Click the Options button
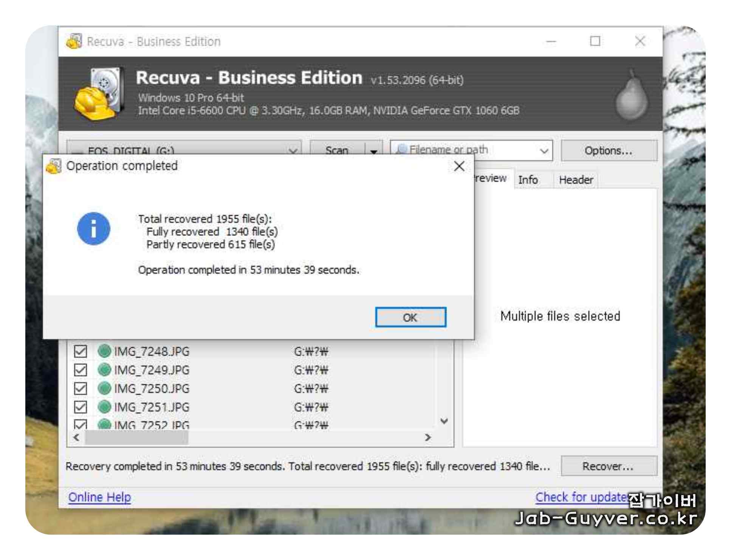 [608, 150]
